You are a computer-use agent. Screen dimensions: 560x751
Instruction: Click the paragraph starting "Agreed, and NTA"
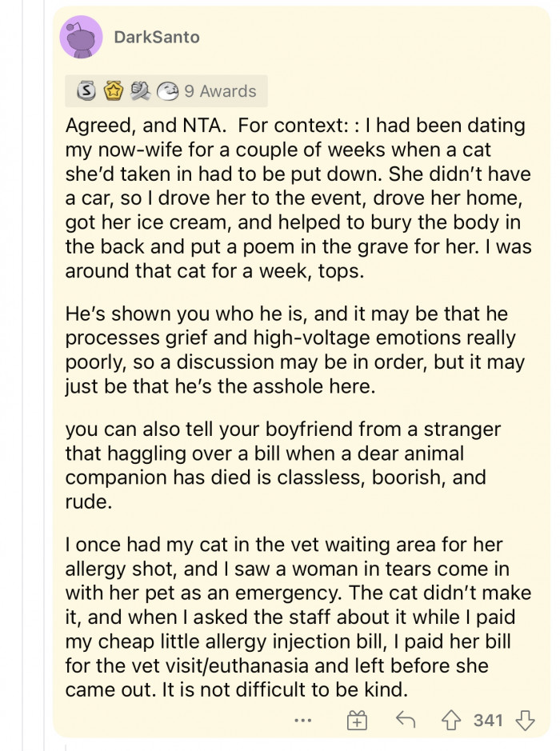pyautogui.click(x=298, y=198)
